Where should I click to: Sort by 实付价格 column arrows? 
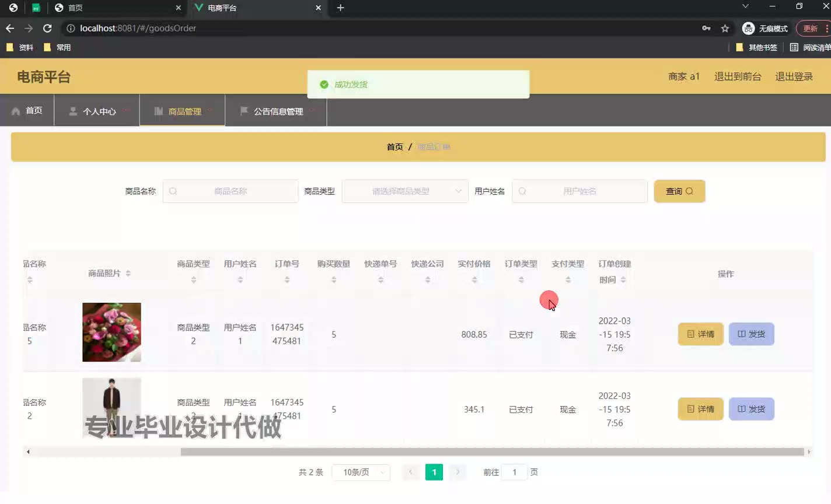[x=474, y=280]
